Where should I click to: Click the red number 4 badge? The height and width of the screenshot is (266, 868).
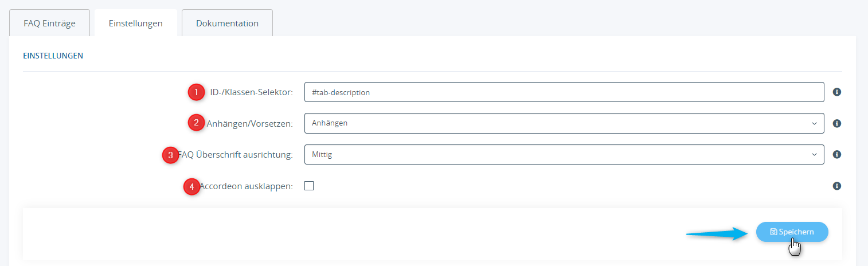(191, 186)
